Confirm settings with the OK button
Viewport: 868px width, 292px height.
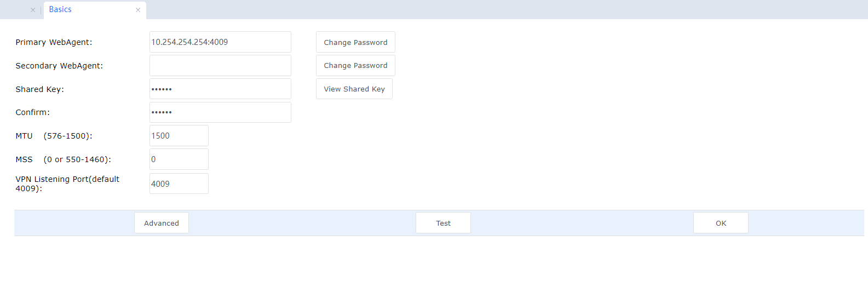(721, 223)
